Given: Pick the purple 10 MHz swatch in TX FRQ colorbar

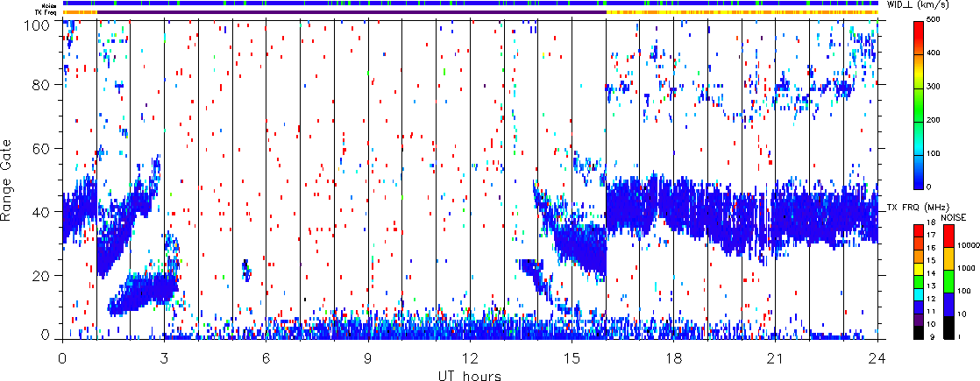Looking at the screenshot, I should click(x=919, y=320).
